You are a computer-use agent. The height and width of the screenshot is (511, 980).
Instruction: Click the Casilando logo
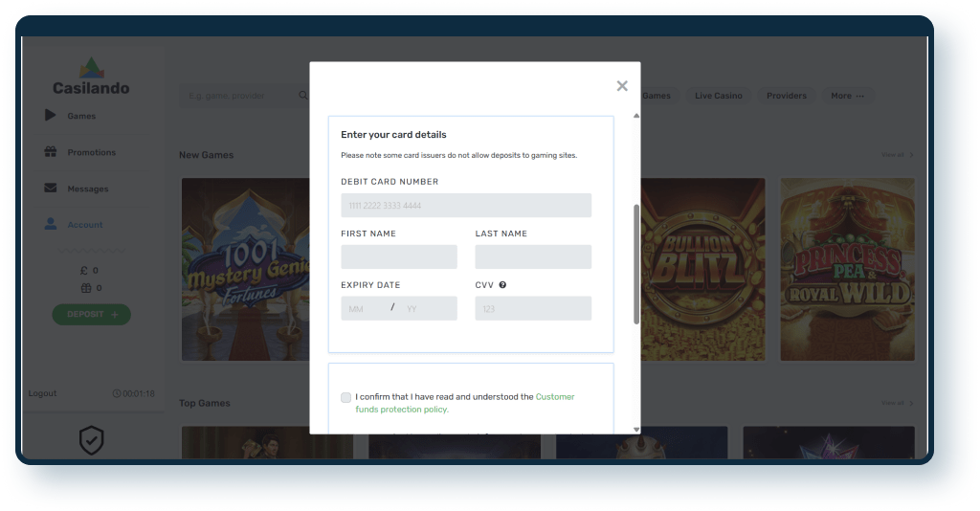[x=91, y=77]
